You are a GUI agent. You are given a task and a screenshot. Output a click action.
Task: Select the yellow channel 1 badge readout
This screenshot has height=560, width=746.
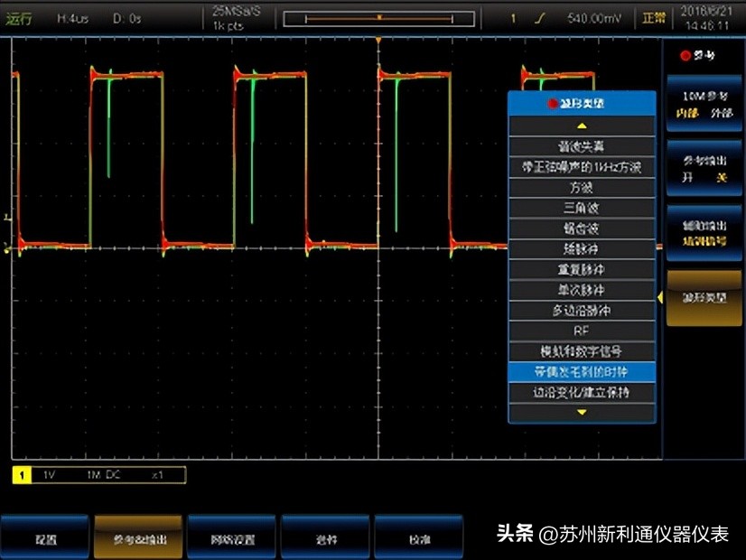20,473
